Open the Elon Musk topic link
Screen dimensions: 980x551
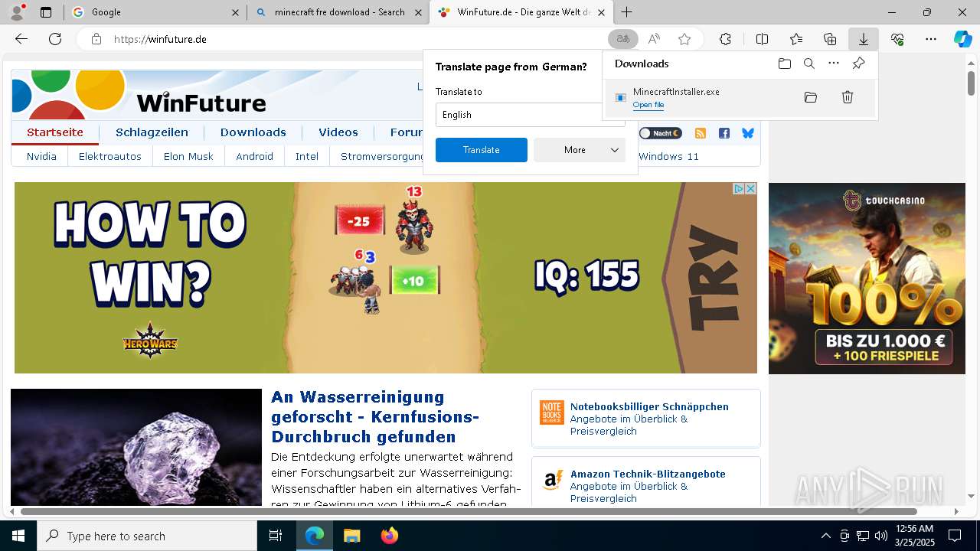(x=188, y=156)
